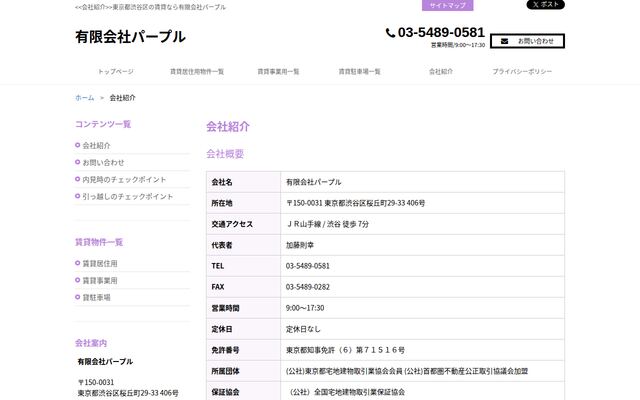Click the phone icon beside 03-5489-0581

point(390,33)
